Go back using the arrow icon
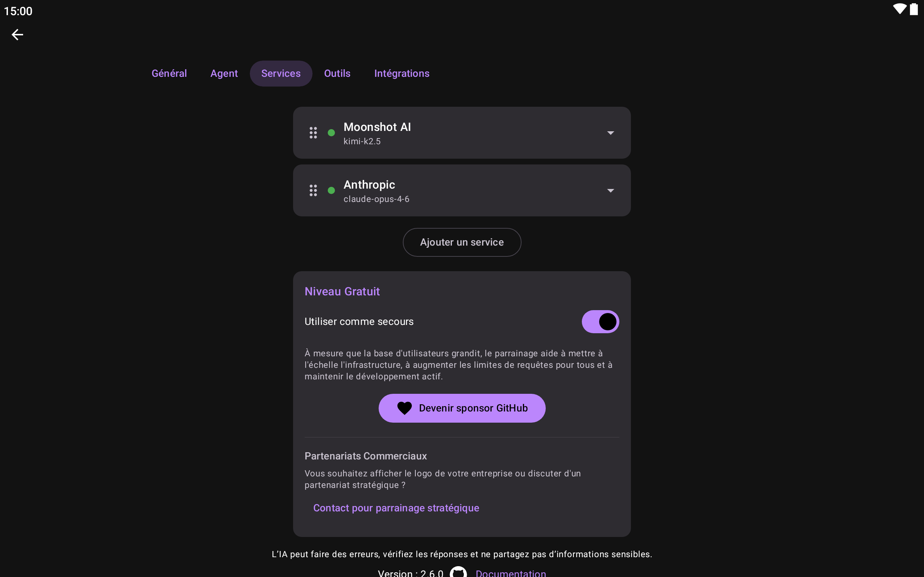The height and width of the screenshot is (577, 924). pyautogui.click(x=17, y=35)
